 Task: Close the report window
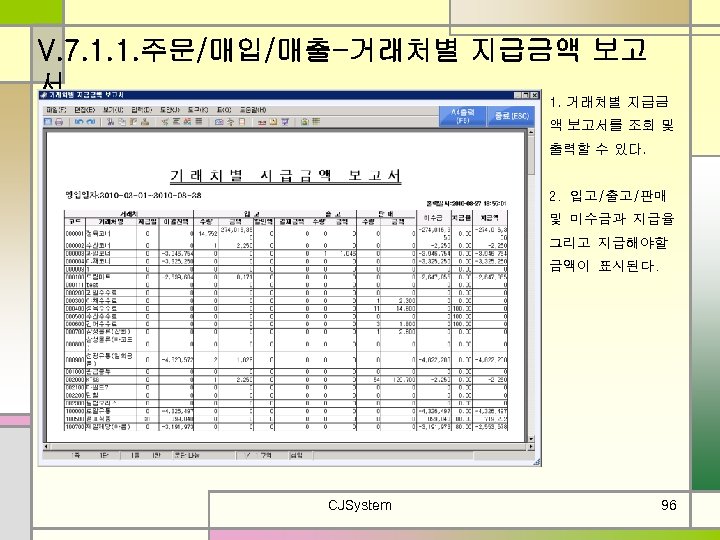[535, 95]
